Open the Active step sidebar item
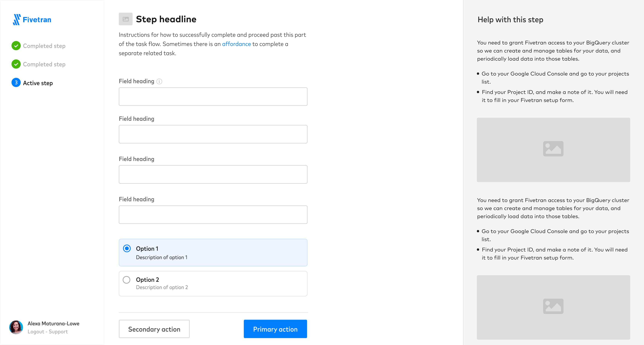The image size is (644, 345). point(38,83)
